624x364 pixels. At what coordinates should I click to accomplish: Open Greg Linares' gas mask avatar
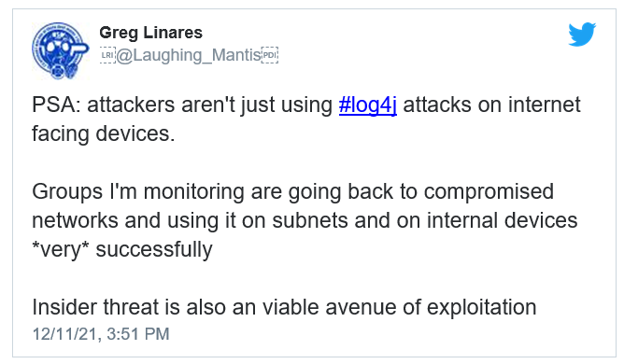[61, 51]
